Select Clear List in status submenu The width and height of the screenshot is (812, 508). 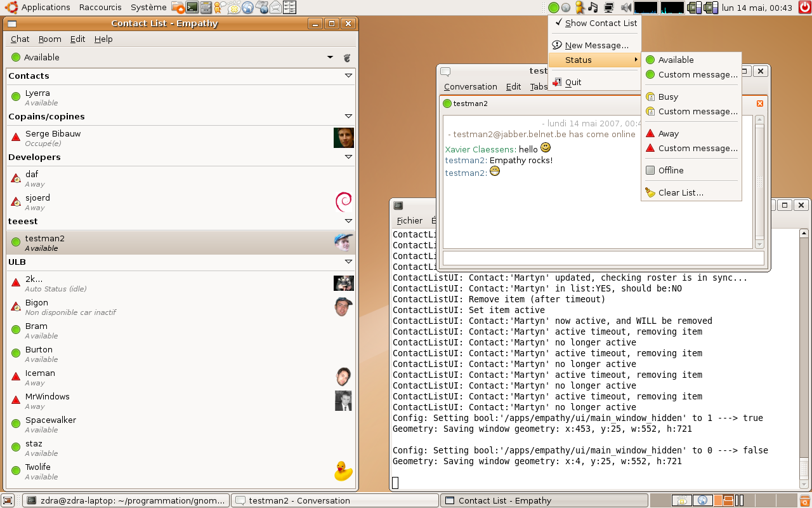(x=691, y=192)
